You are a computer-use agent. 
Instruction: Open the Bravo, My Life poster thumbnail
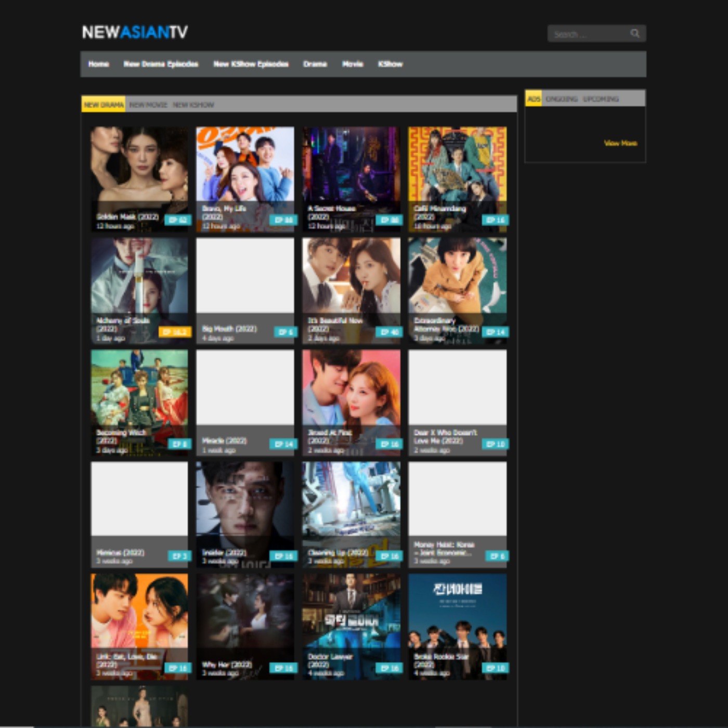pos(245,179)
